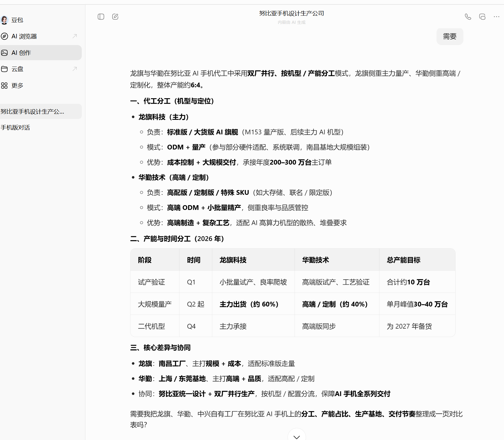Click the 需要 user message bubble
This screenshot has width=504, height=440.
(x=450, y=36)
